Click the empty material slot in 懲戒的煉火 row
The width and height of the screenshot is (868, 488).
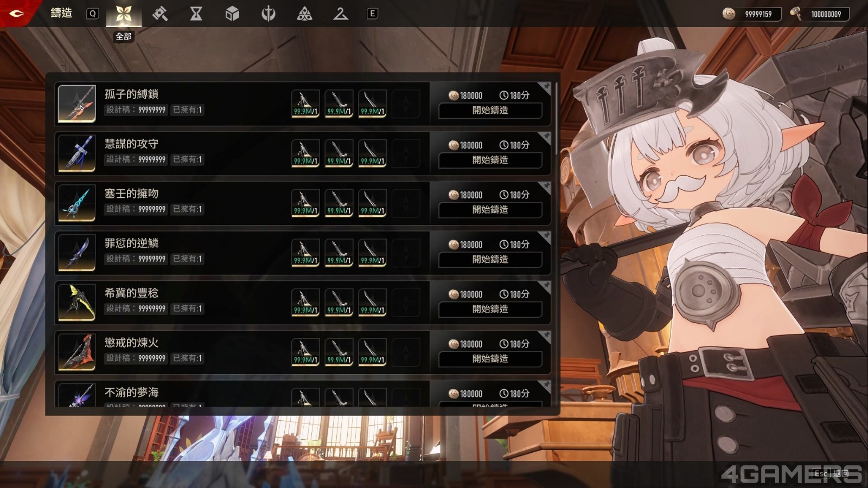(x=406, y=352)
